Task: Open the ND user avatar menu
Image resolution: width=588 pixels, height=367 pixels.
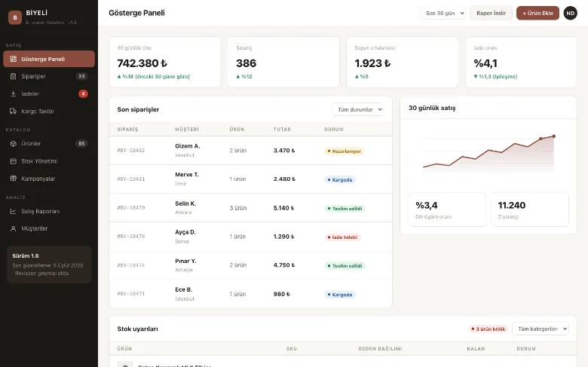Action: pyautogui.click(x=571, y=13)
